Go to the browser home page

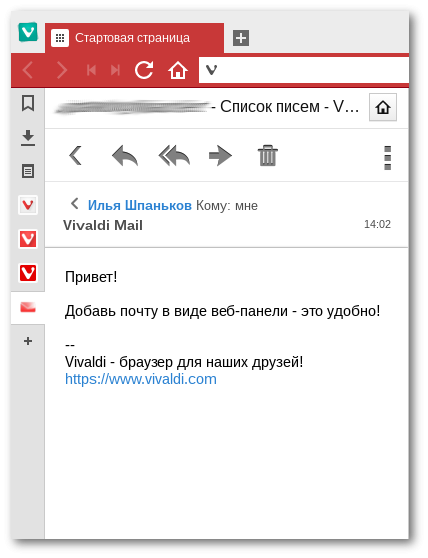pos(178,70)
